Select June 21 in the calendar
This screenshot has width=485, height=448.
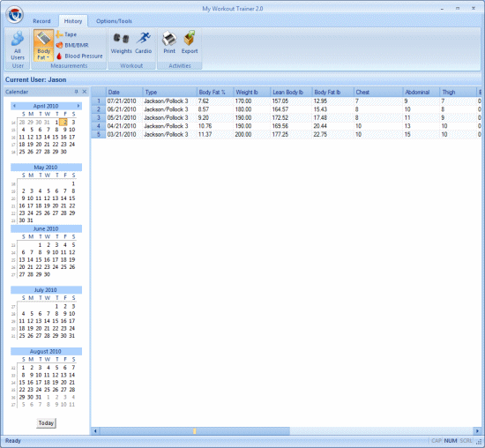[30, 267]
